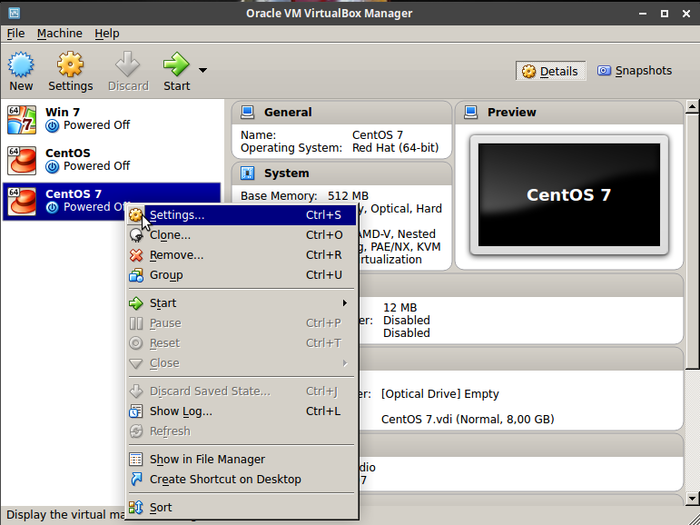Click the Show Log clock icon
Viewport: 700px width, 525px height.
(136, 411)
